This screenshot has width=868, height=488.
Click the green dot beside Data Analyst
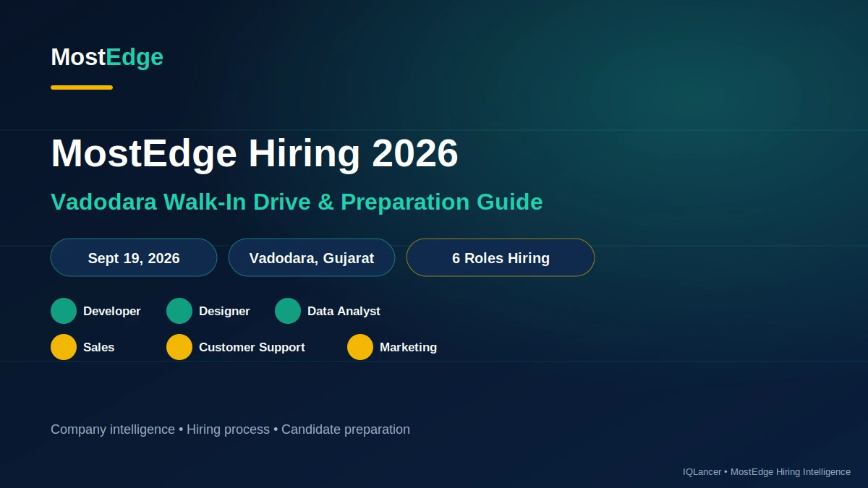(288, 311)
